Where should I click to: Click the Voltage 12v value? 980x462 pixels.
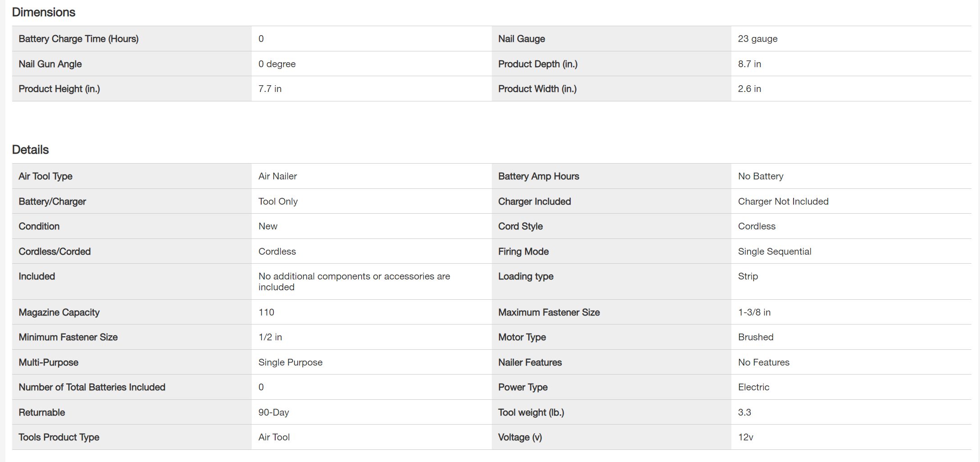[746, 437]
